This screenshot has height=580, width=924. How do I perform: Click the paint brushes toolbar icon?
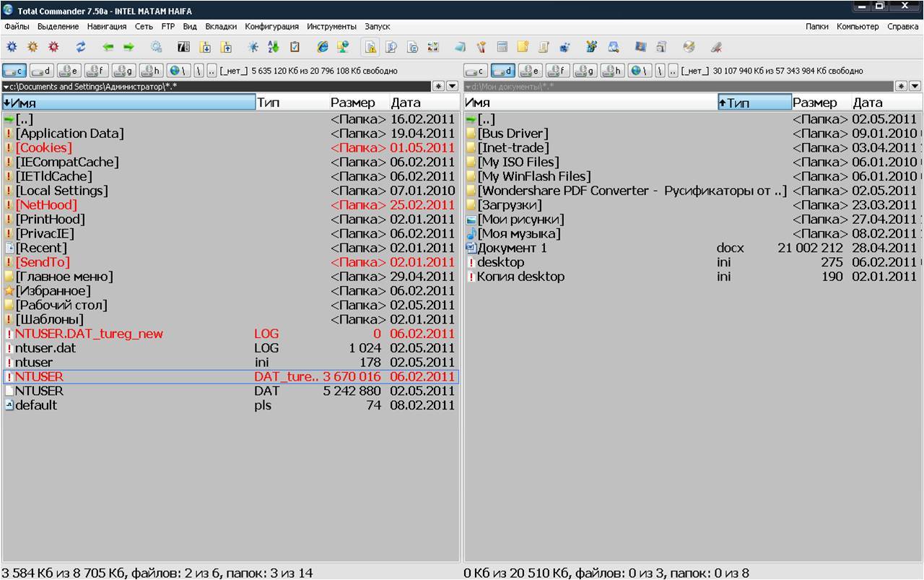click(x=481, y=47)
